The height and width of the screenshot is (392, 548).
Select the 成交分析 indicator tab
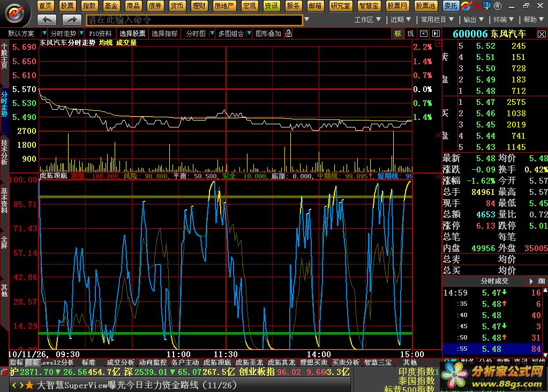[121, 363]
